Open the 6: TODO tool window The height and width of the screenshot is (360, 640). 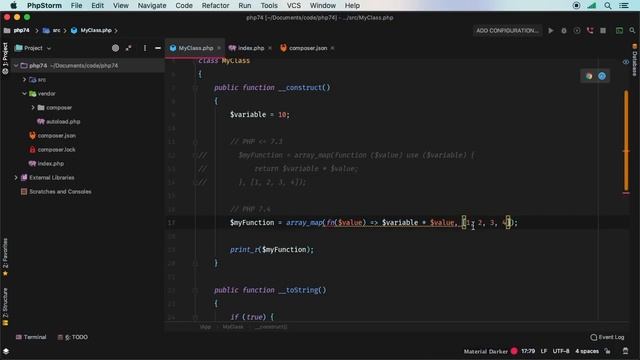(73, 337)
